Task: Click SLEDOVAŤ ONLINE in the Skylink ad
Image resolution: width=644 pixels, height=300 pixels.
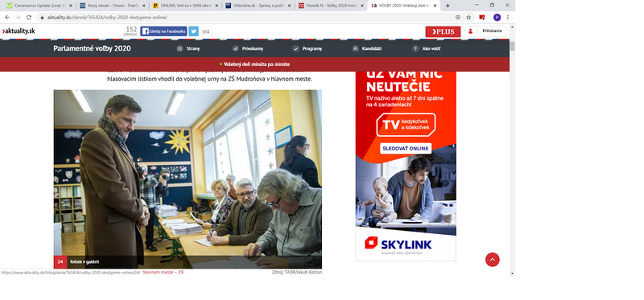Action: pos(406,149)
